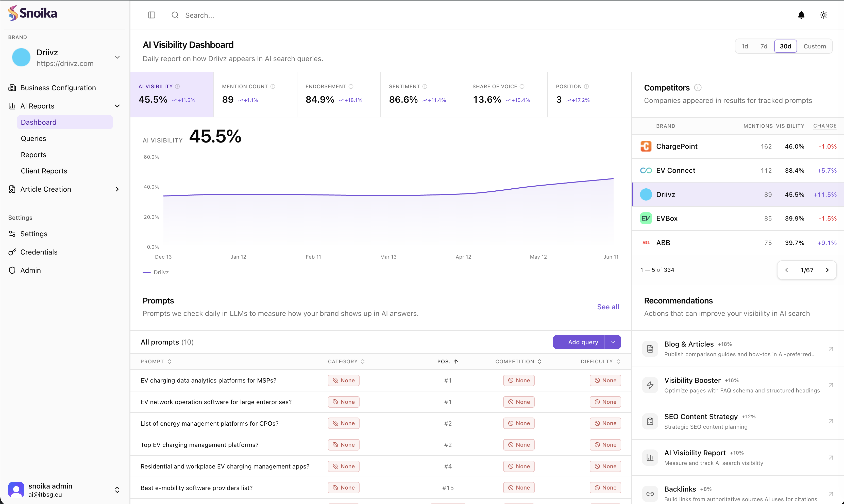Open notifications bell

point(801,15)
